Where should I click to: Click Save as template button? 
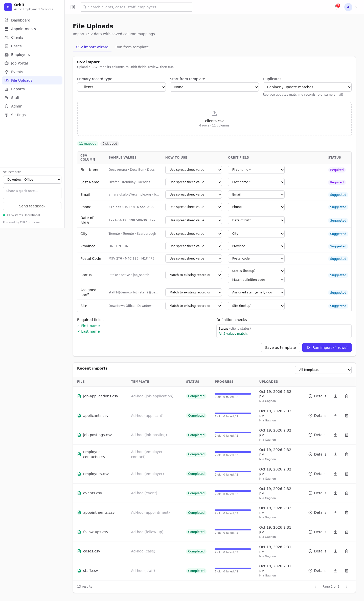280,348
